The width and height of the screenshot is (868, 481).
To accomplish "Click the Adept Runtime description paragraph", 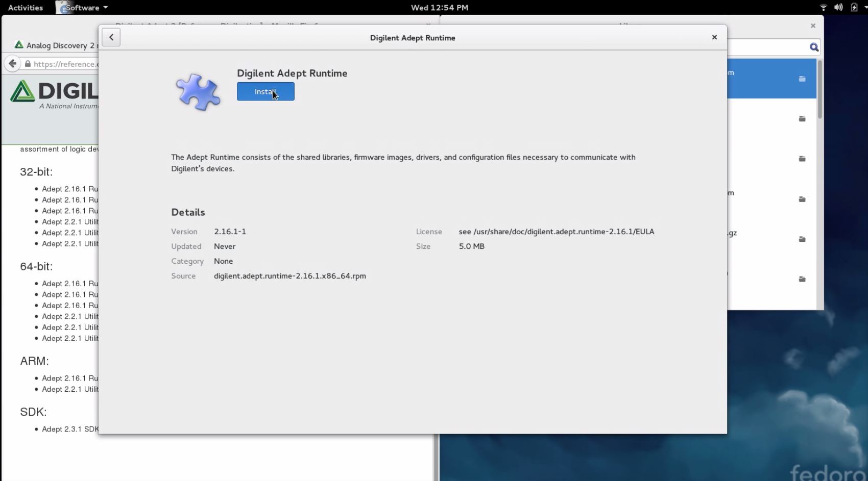I will tap(403, 163).
